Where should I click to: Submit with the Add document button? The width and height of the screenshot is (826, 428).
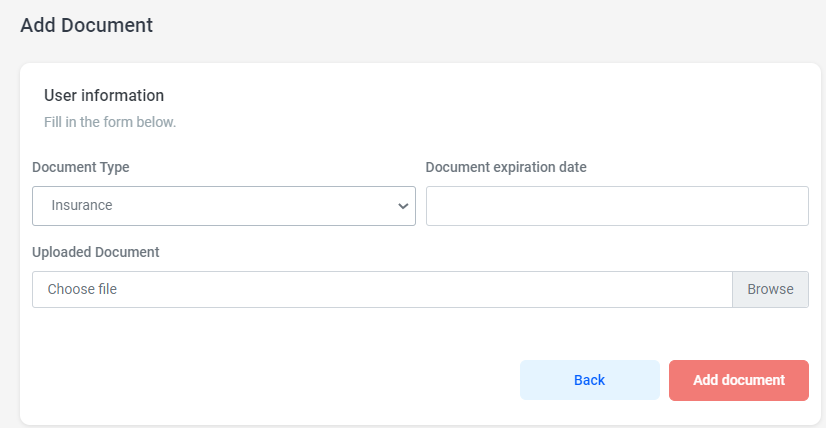coord(738,380)
